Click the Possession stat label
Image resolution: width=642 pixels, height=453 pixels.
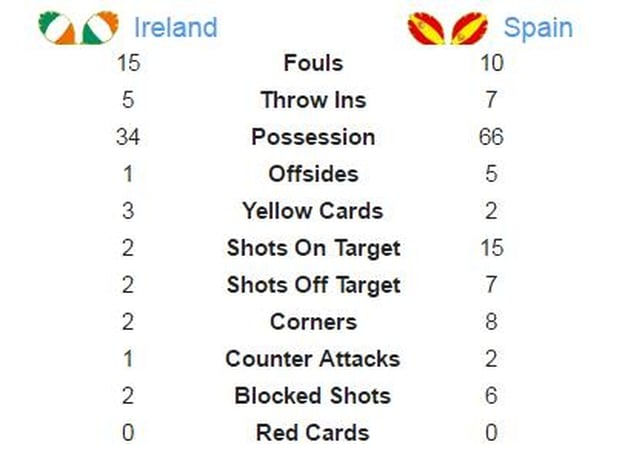coord(313,137)
